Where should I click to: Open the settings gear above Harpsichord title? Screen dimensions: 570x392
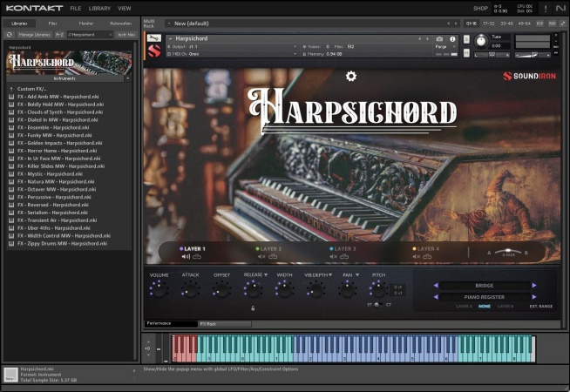point(351,77)
